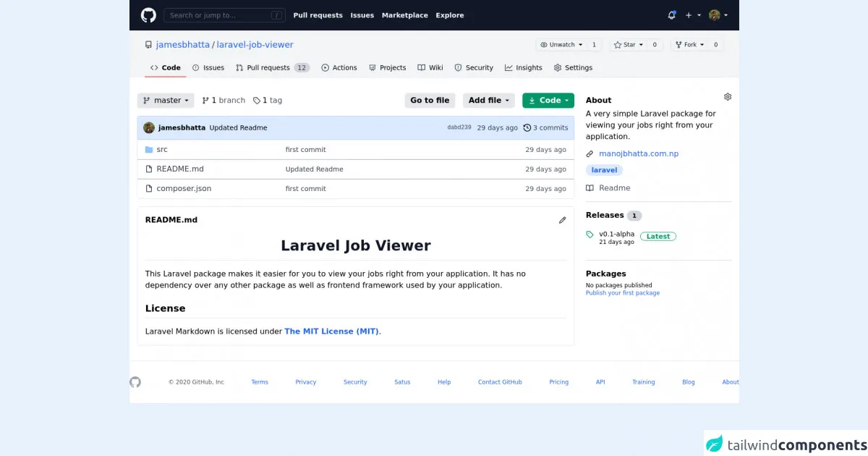868x456 pixels.
Task: Open The MIT License link
Action: coord(331,332)
